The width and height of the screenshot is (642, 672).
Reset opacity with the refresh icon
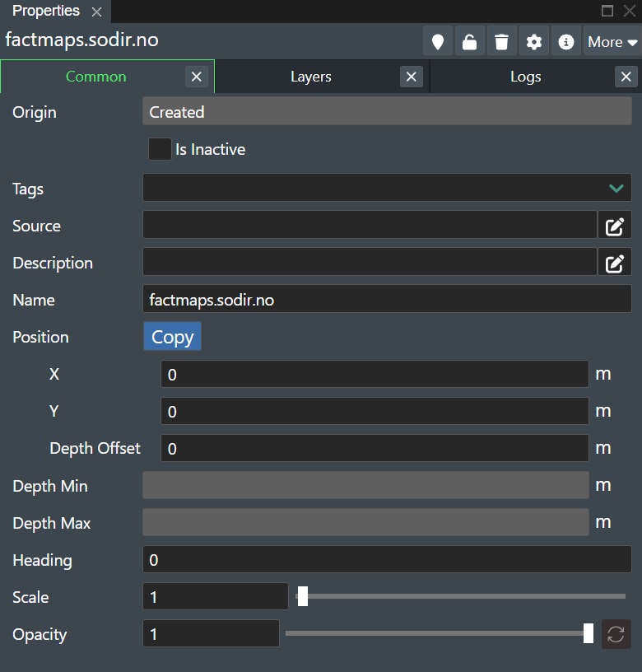point(616,634)
